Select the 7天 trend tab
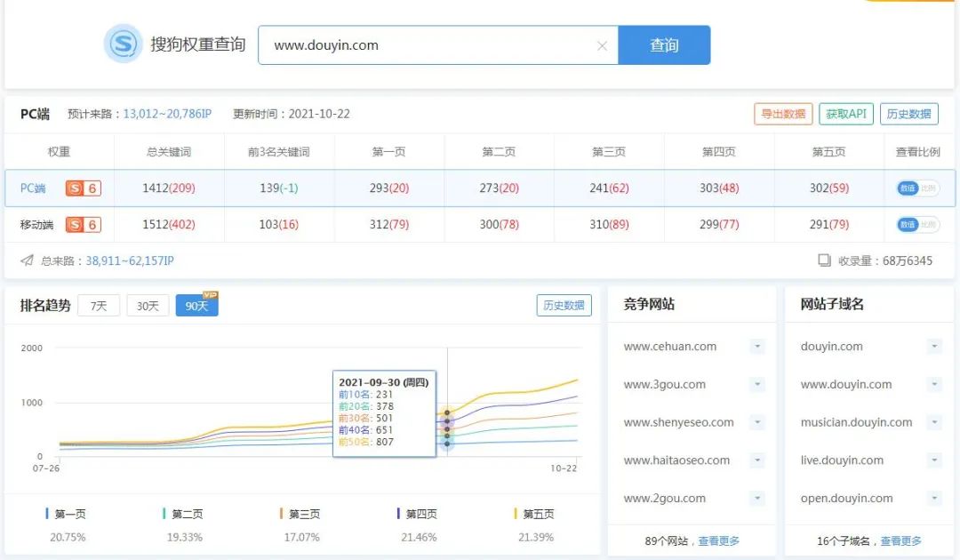 (99, 306)
